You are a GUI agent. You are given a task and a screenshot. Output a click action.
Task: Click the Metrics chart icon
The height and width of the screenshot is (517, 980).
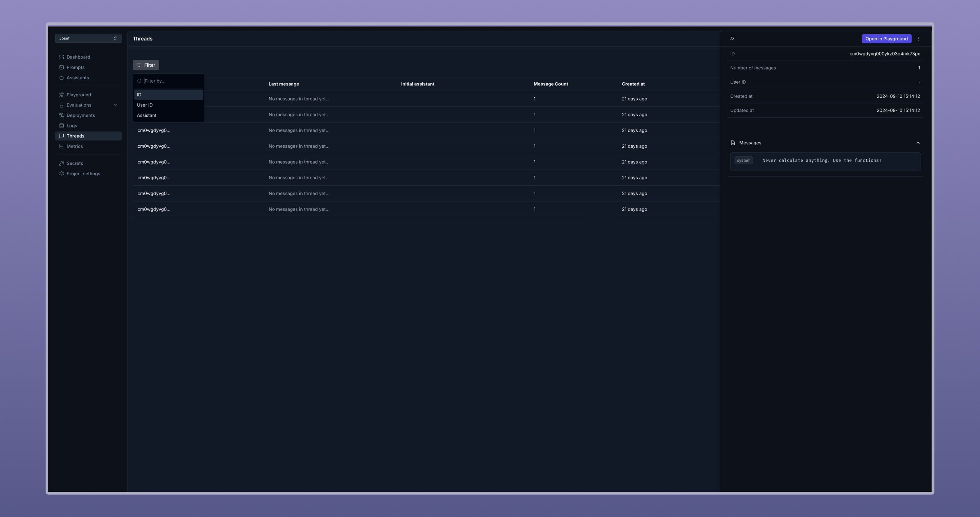(62, 146)
